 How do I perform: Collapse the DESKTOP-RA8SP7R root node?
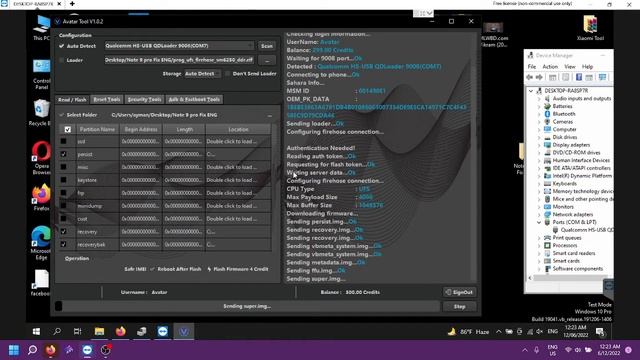pyautogui.click(x=531, y=91)
